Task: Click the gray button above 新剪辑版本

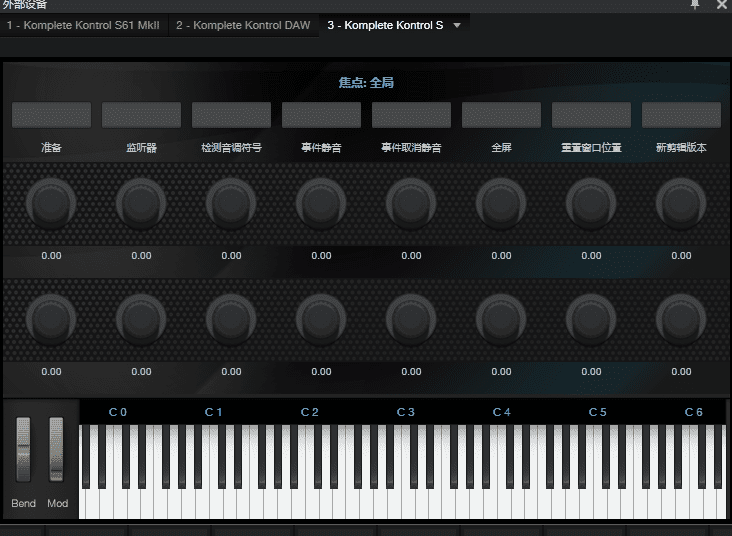Action: (x=682, y=115)
